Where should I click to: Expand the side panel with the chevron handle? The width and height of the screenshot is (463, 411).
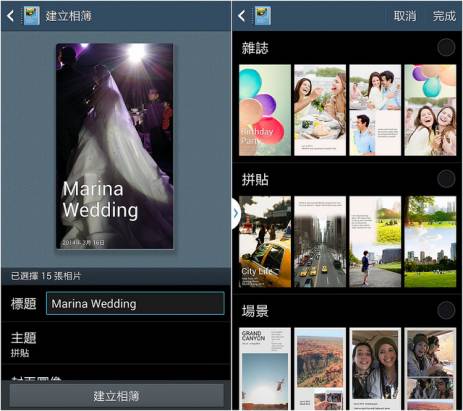[x=236, y=213]
